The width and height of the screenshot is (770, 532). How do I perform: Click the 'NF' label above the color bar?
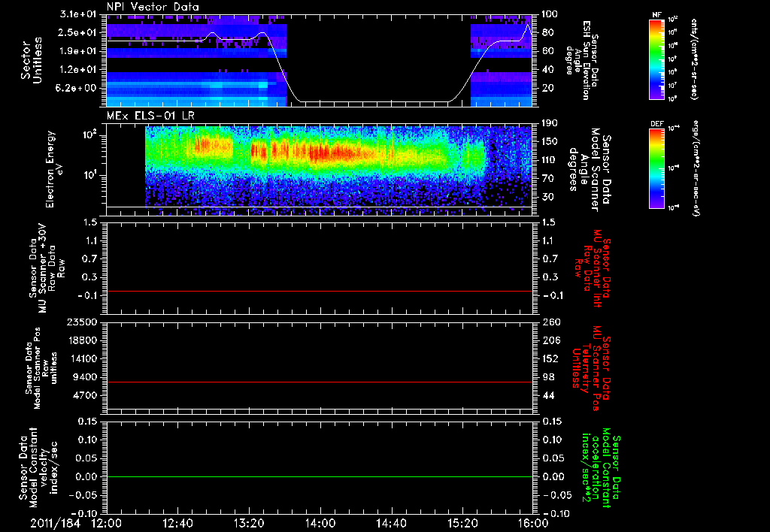pyautogui.click(x=657, y=15)
